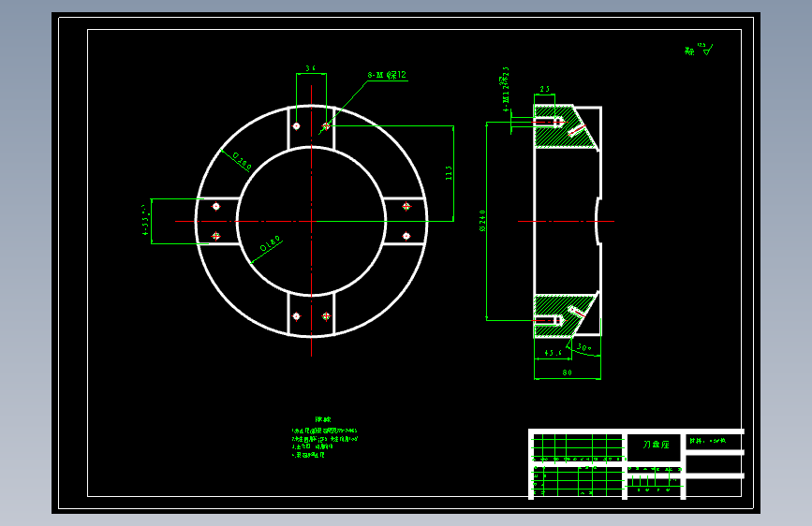This screenshot has height=526, width=812.
Task: Click the outer ring diameter dimension text
Action: 242,162
